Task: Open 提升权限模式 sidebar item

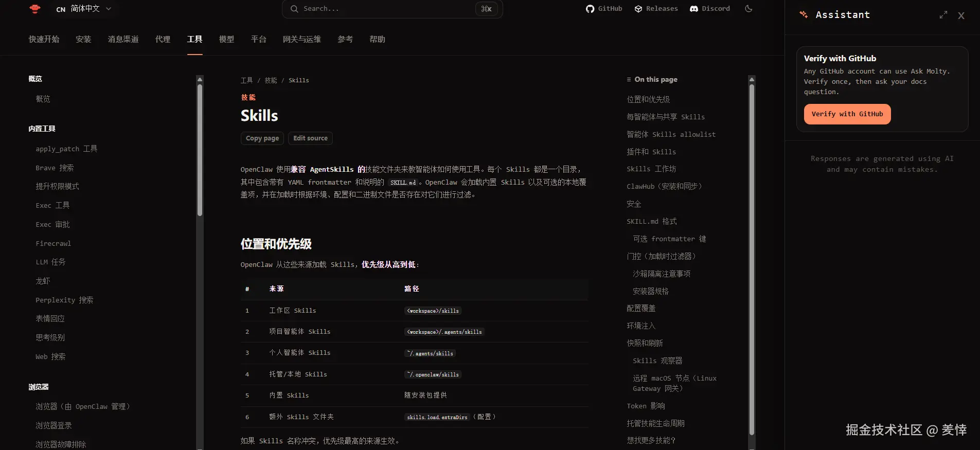Action: (x=57, y=186)
